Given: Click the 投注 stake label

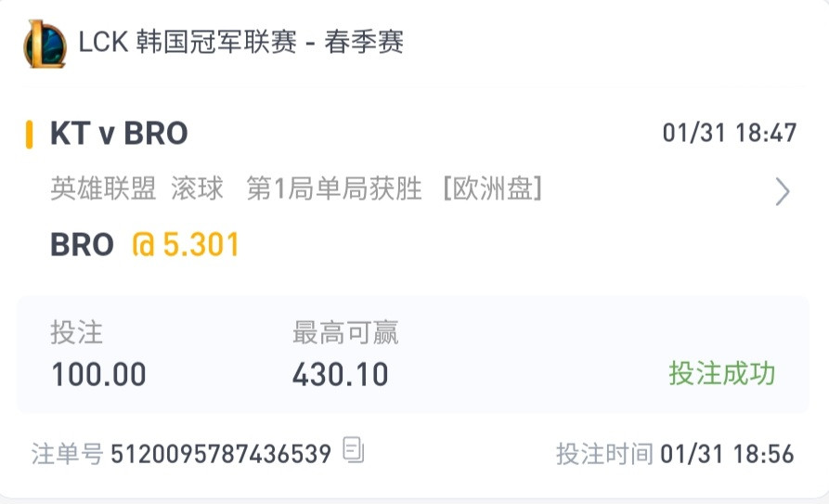Looking at the screenshot, I should [77, 332].
